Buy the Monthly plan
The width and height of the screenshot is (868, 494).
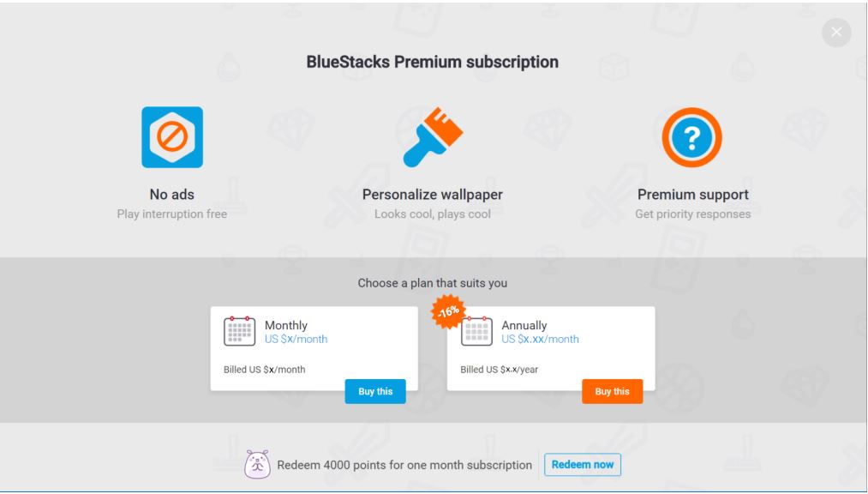tap(375, 391)
